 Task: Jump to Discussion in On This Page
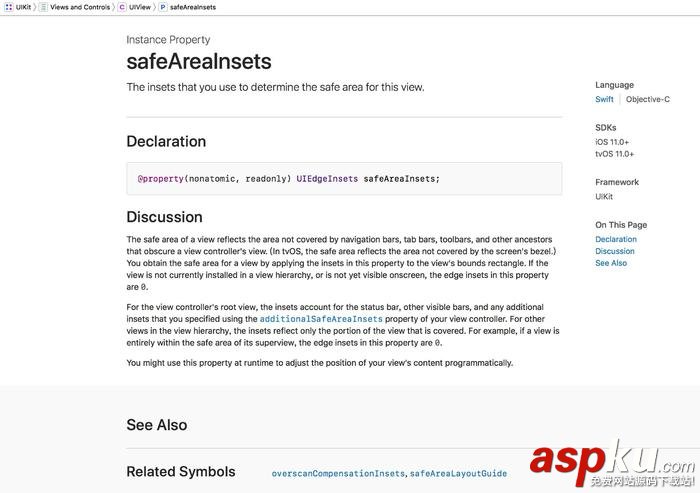[615, 251]
